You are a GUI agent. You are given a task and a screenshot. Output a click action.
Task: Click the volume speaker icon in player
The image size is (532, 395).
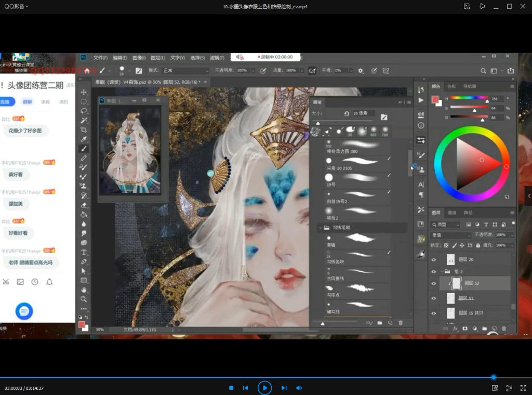(x=299, y=388)
